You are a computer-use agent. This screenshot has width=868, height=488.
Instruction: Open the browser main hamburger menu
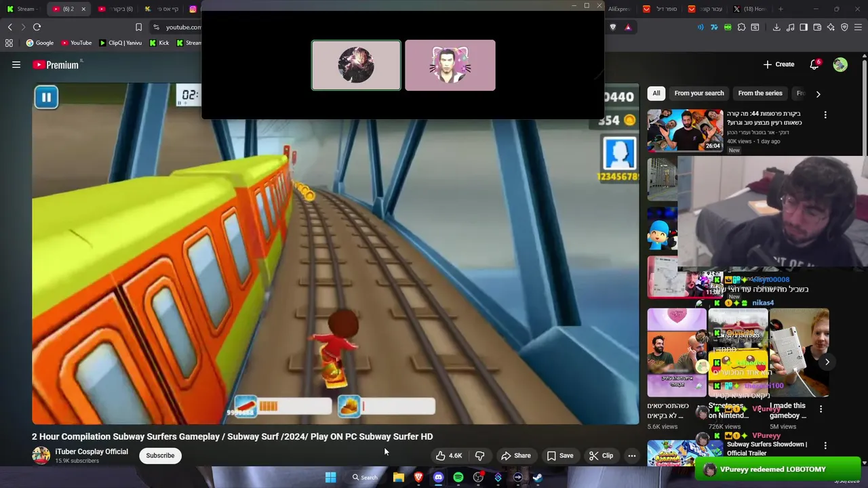(859, 27)
